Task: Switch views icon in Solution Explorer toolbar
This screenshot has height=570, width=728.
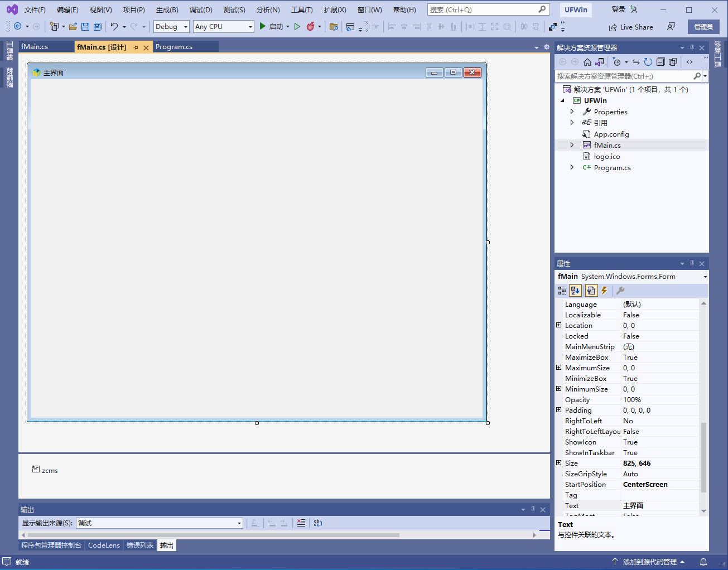Action: [599, 62]
